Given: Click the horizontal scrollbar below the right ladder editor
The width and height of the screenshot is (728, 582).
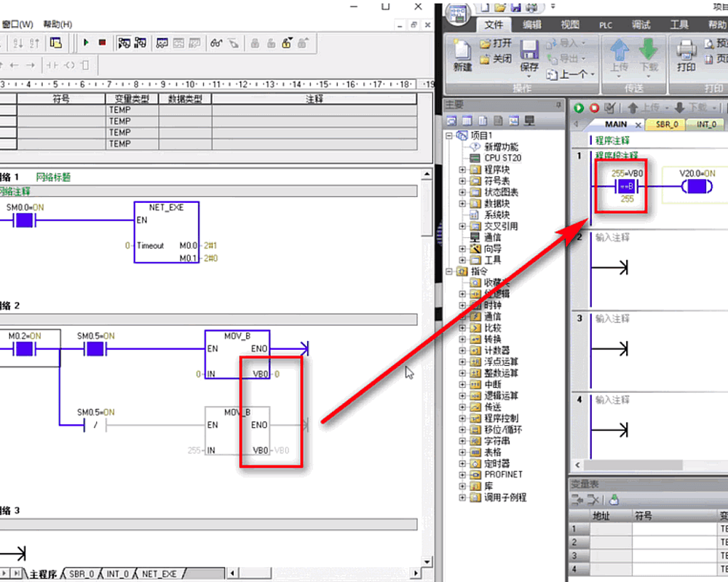Looking at the screenshot, I should coord(648,465).
